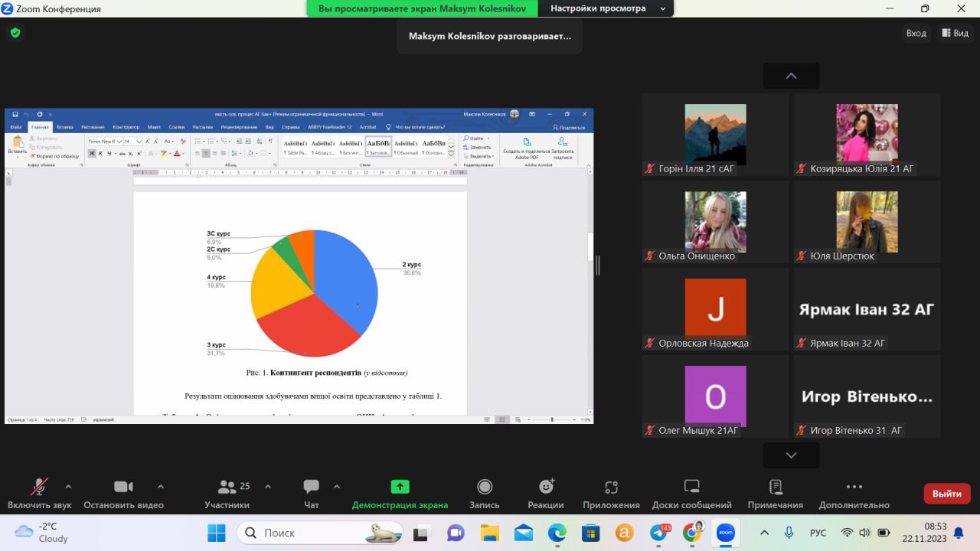Screen dimensions: 980x551
Task: Switch to Вид view layout options
Action: coord(955,33)
